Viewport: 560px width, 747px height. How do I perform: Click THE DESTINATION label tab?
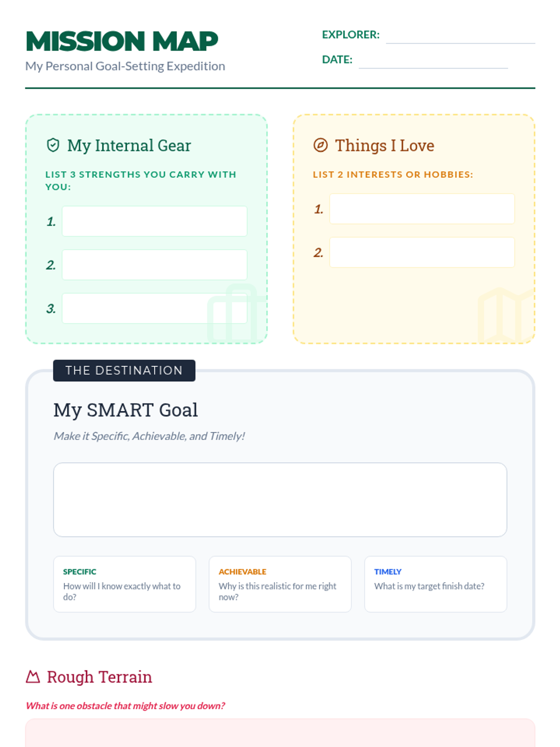(124, 370)
